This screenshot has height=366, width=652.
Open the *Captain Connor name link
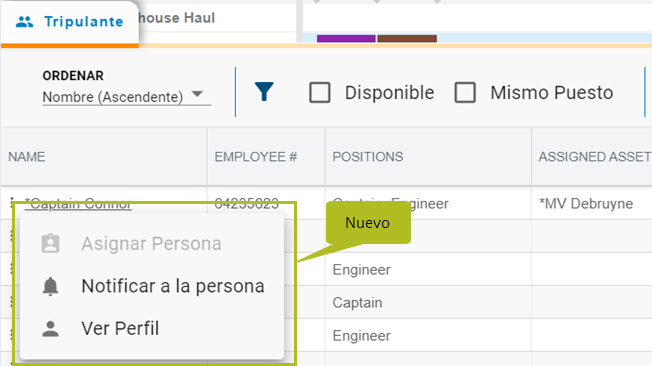pyautogui.click(x=78, y=204)
